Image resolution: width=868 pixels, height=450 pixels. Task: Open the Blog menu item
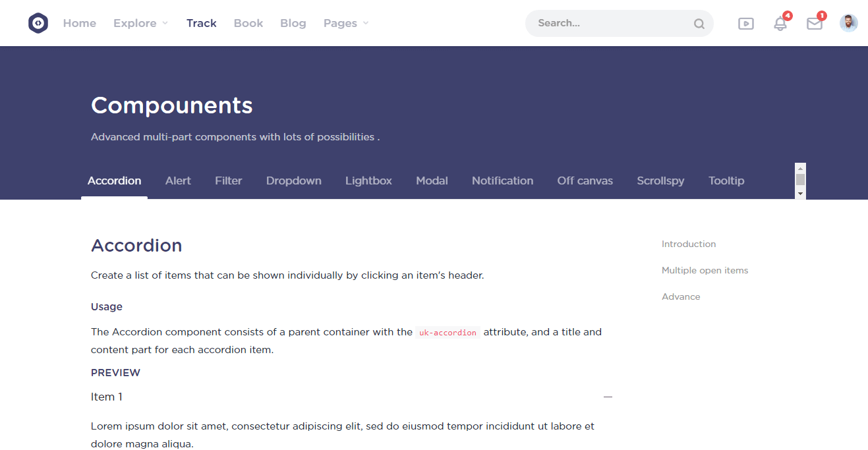(293, 23)
